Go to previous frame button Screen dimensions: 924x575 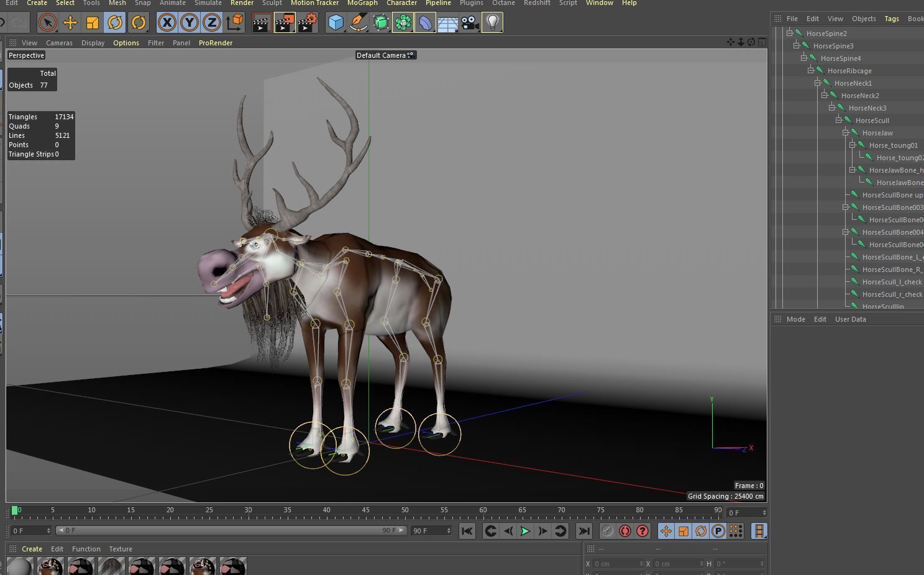pyautogui.click(x=508, y=531)
